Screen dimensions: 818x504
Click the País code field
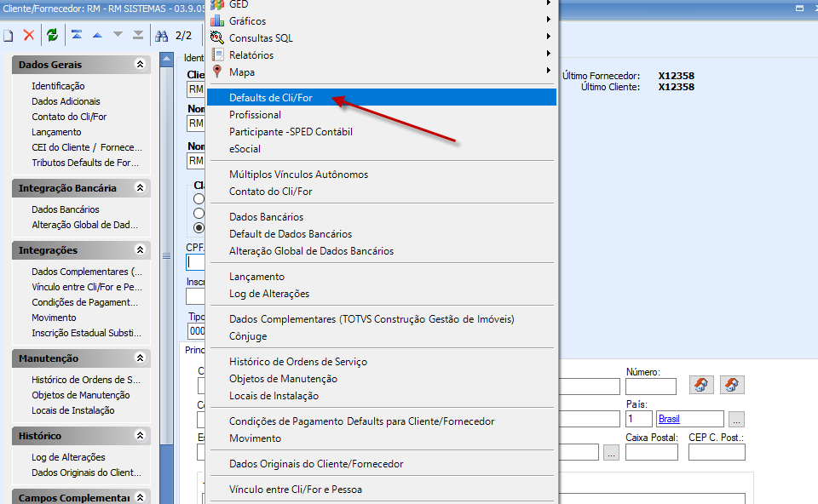coord(638,419)
